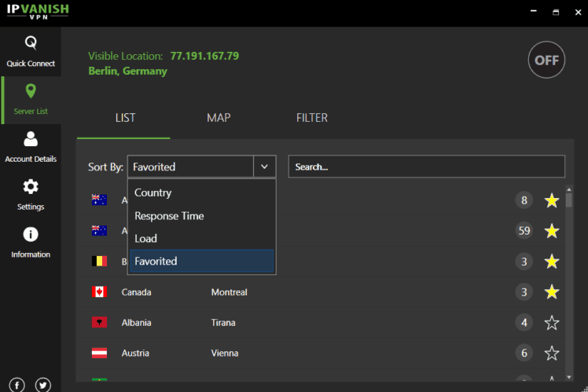The height and width of the screenshot is (392, 588).
Task: Open the Settings gear in the sidebar
Action: click(x=31, y=195)
